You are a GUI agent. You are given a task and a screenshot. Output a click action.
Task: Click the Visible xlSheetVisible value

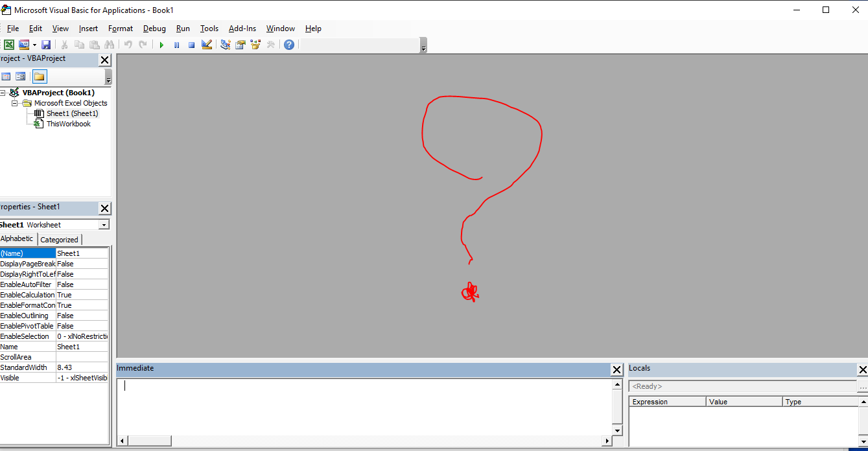[82, 378]
